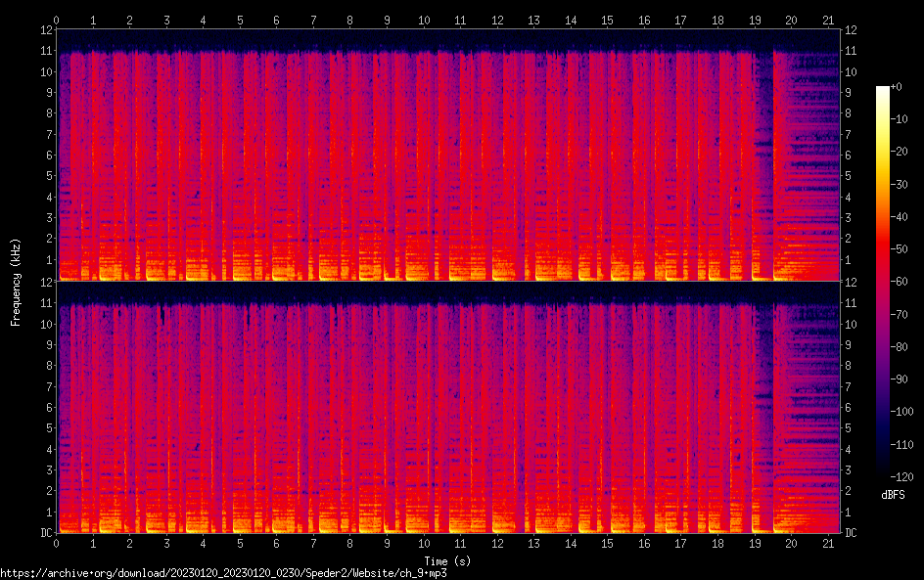
Task: Click the dBFS label below the color scale
Action: click(892, 496)
